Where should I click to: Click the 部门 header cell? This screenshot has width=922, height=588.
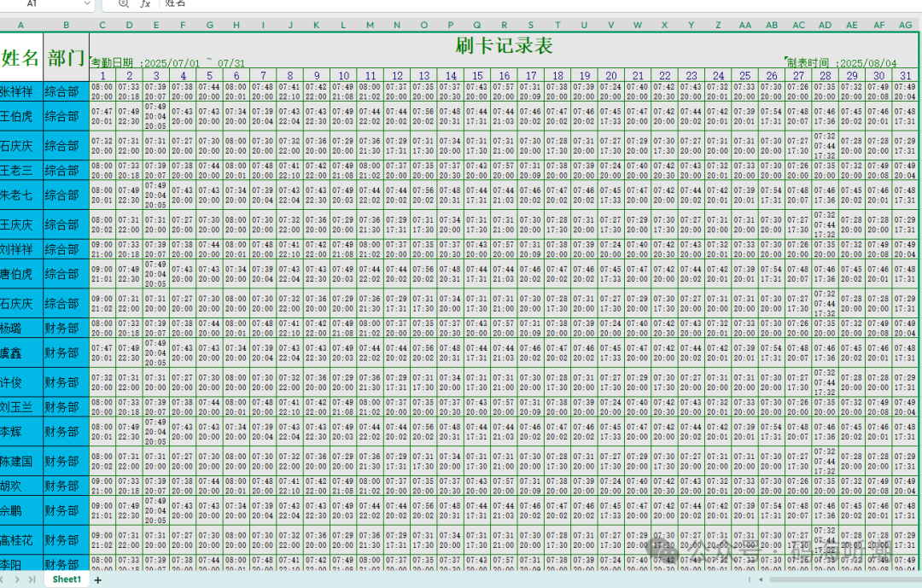pyautogui.click(x=66, y=57)
